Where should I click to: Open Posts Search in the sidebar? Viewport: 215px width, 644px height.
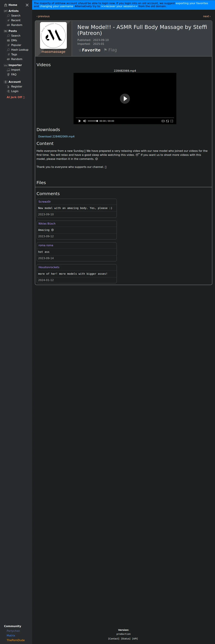tap(16, 36)
